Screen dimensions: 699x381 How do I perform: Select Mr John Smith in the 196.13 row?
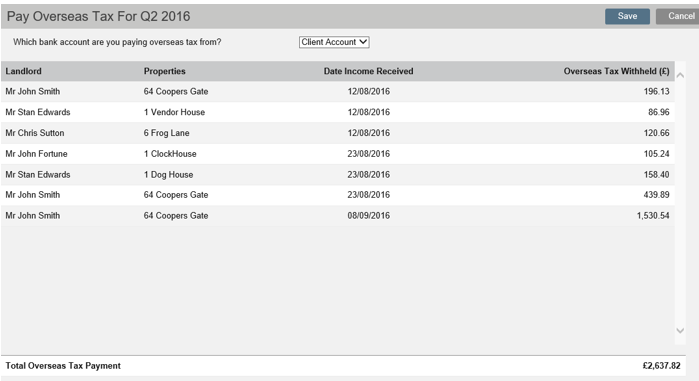(x=33, y=91)
